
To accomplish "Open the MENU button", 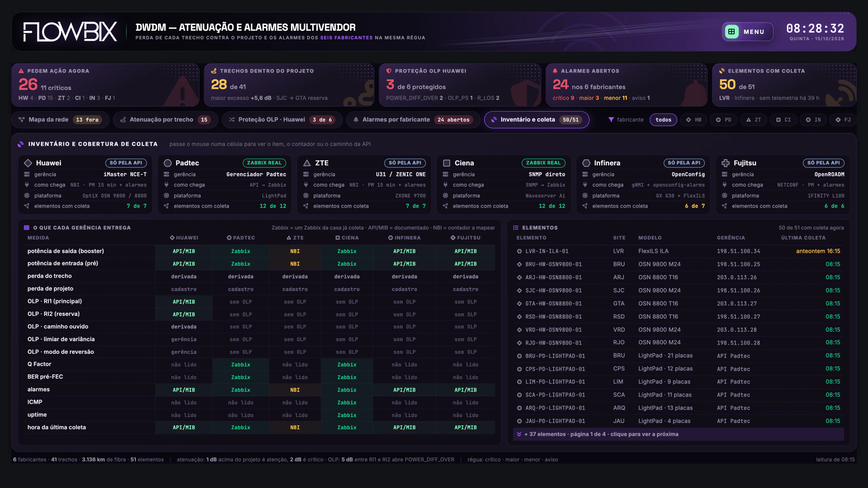I will point(747,32).
